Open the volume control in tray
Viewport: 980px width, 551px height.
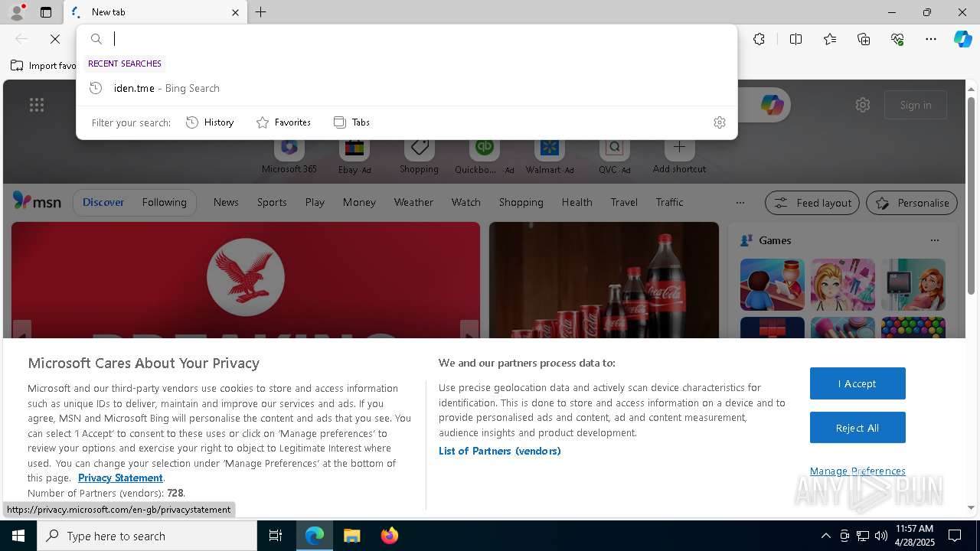pos(880,536)
